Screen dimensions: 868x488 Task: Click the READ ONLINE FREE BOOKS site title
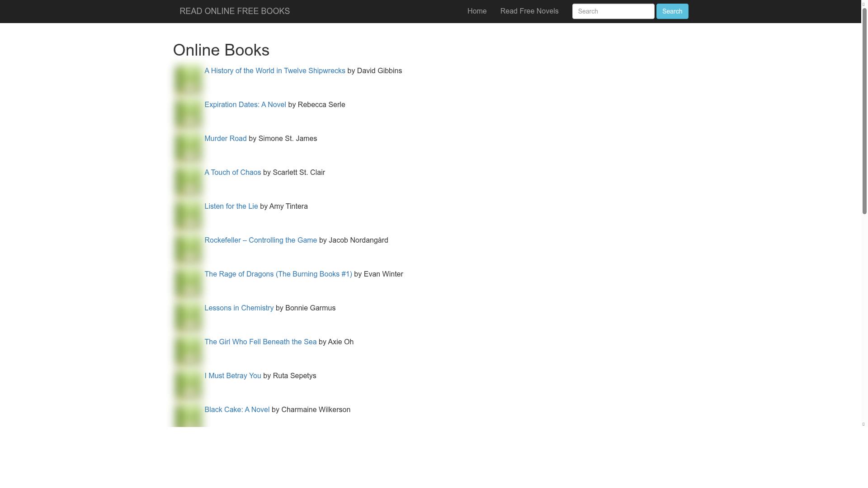pos(234,11)
